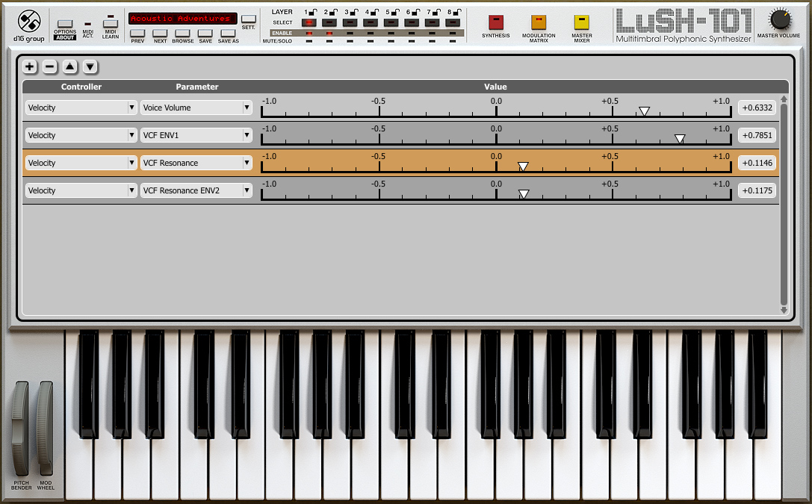Image resolution: width=812 pixels, height=504 pixels.
Task: Click the d16 group logo
Action: [x=29, y=25]
